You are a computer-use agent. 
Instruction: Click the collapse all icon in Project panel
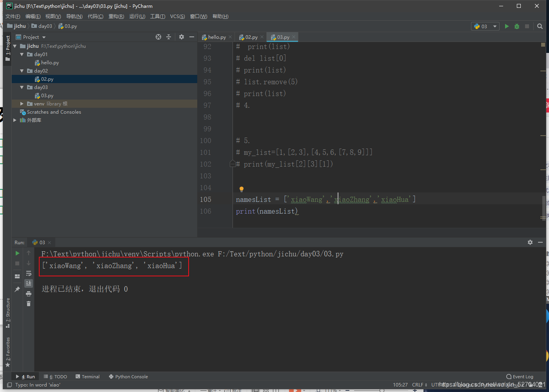[169, 37]
